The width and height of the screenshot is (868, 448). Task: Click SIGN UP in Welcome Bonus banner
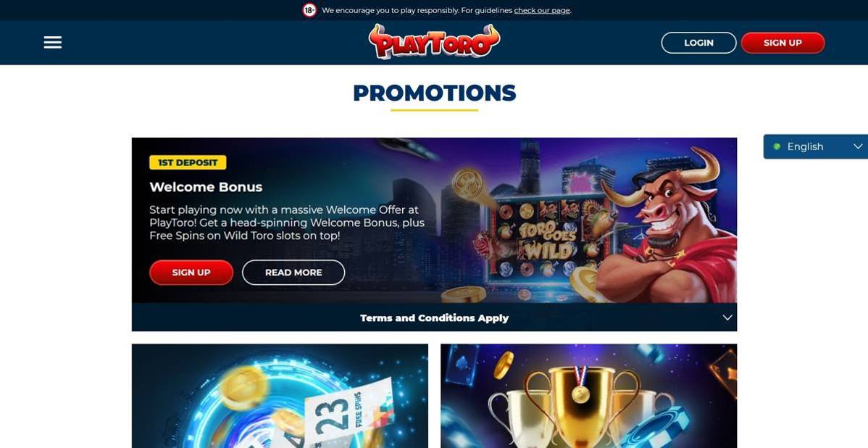191,273
